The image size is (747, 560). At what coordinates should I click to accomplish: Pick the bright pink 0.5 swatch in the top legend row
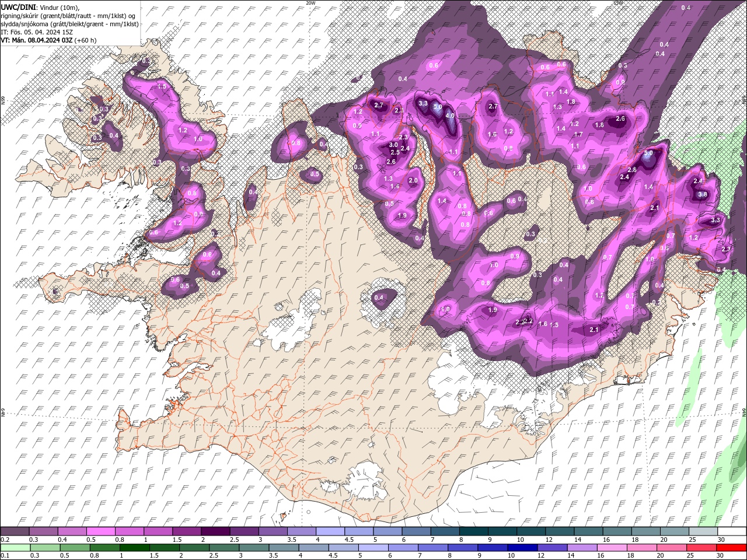[100, 531]
